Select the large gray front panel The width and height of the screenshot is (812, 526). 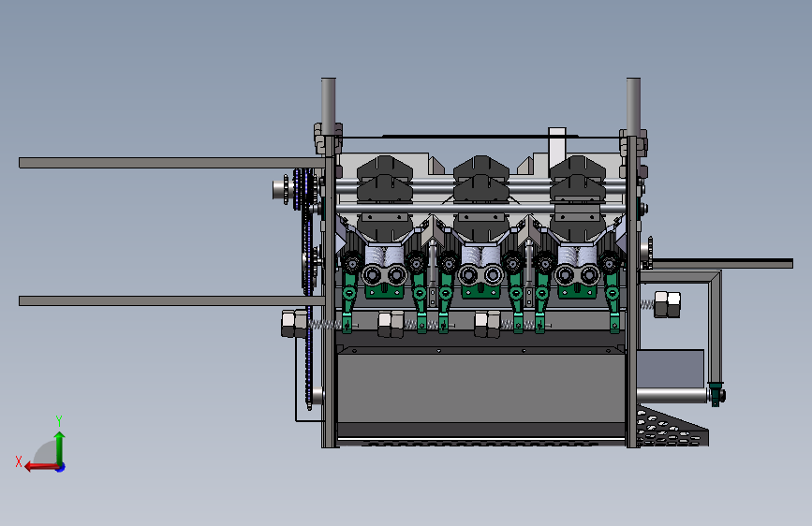pos(480,388)
